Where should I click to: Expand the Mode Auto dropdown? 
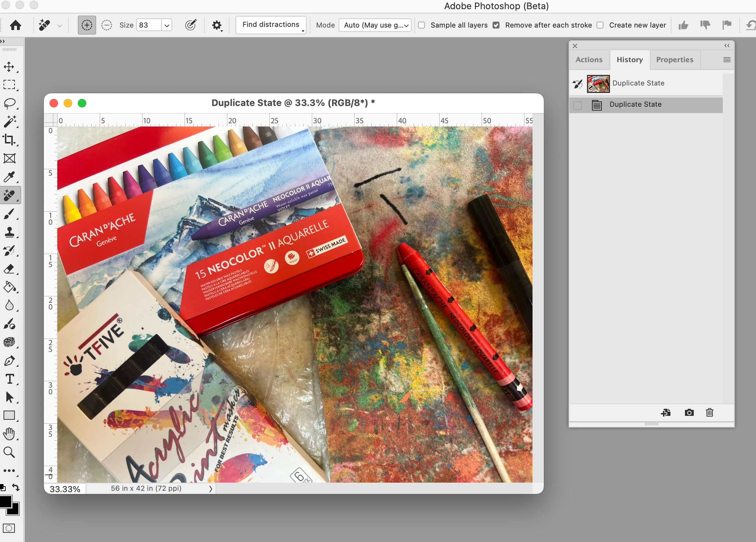coord(375,25)
